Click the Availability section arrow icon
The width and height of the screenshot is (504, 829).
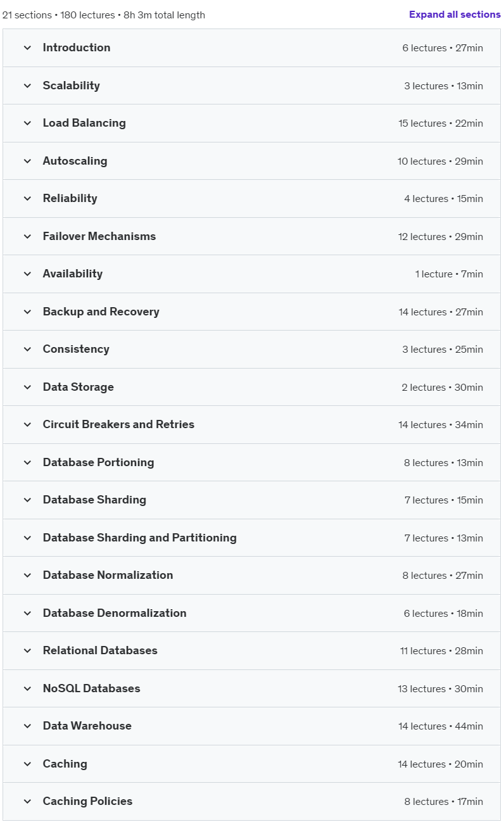27,274
